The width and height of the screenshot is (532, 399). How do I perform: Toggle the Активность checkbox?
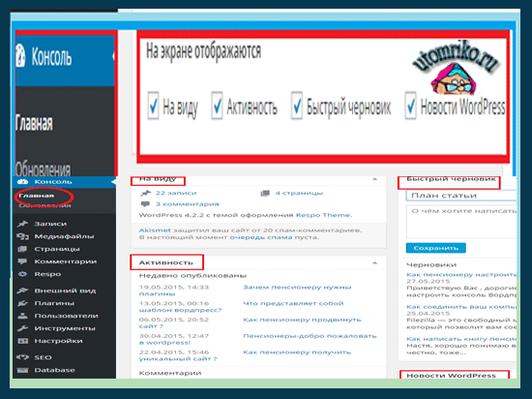coord(217,106)
